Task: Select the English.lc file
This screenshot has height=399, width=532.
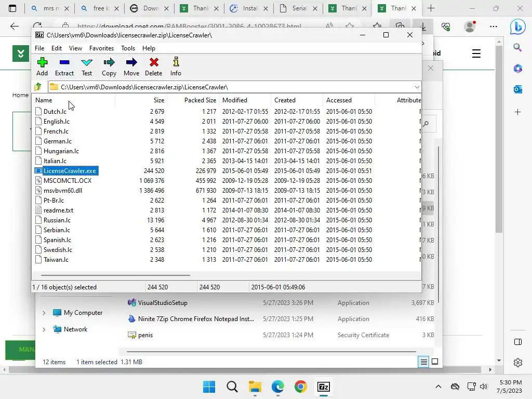Action: pyautogui.click(x=56, y=121)
